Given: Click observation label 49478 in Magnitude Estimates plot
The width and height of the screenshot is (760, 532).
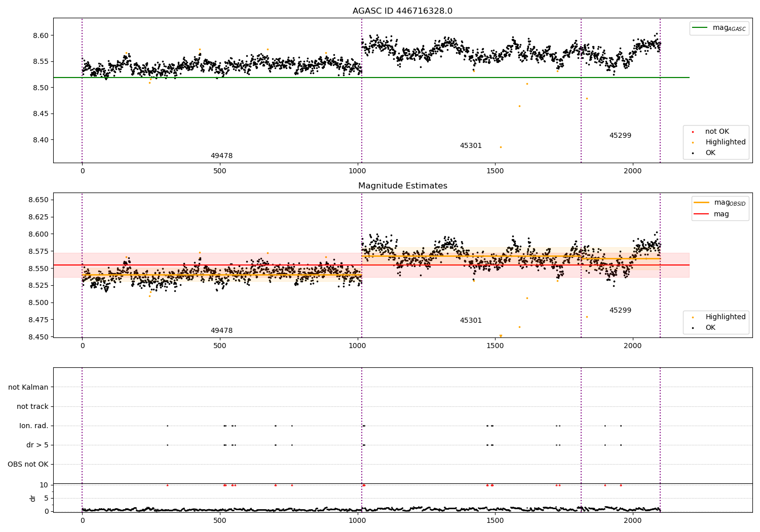Looking at the screenshot, I should 221,331.
